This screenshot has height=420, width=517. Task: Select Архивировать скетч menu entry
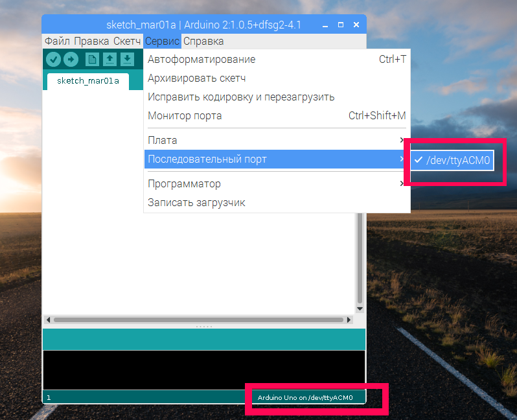tap(277, 78)
